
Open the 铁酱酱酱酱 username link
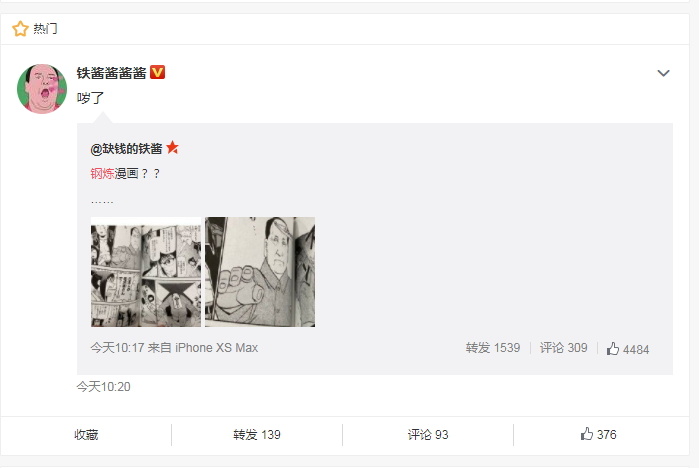(111, 73)
